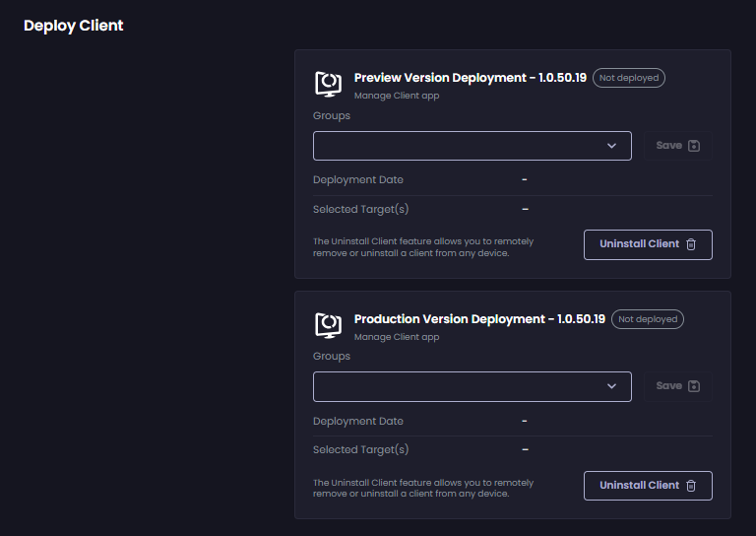Open the Groups dropdown under Preview Version Deployment
Screen dimensions: 756x536
point(472,146)
